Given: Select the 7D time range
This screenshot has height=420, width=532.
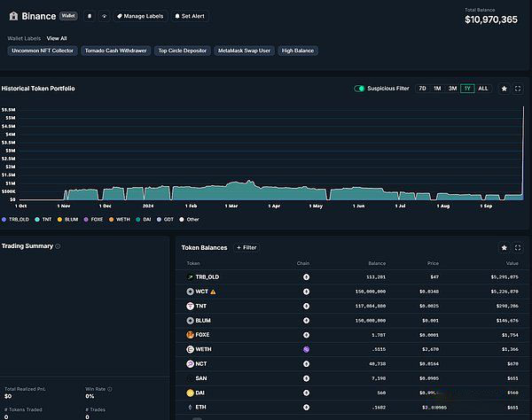Looking at the screenshot, I should [422, 89].
